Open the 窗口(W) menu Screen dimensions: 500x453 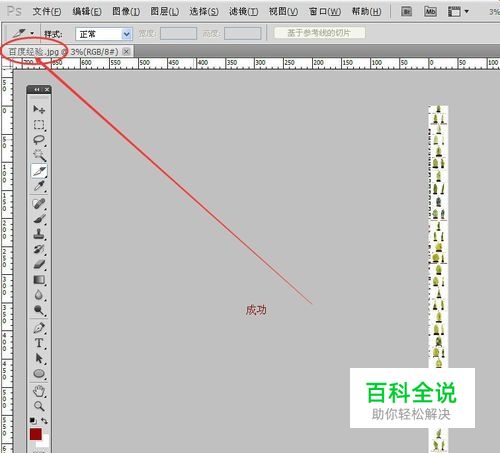[x=325, y=12]
